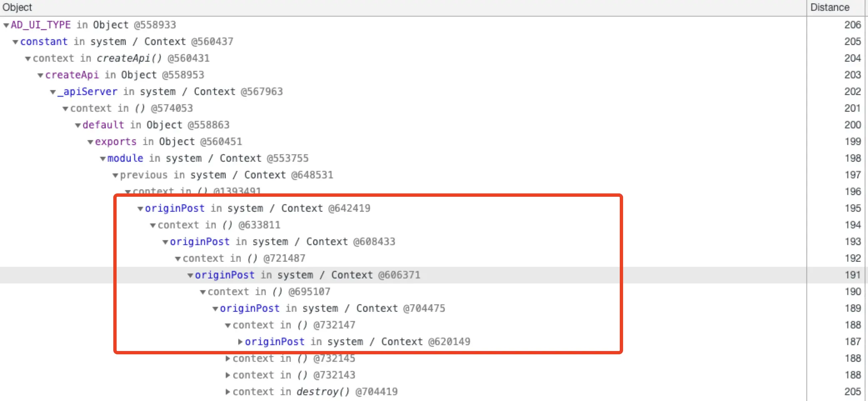
Task: Expand the context in () @732145 node
Action: point(228,358)
